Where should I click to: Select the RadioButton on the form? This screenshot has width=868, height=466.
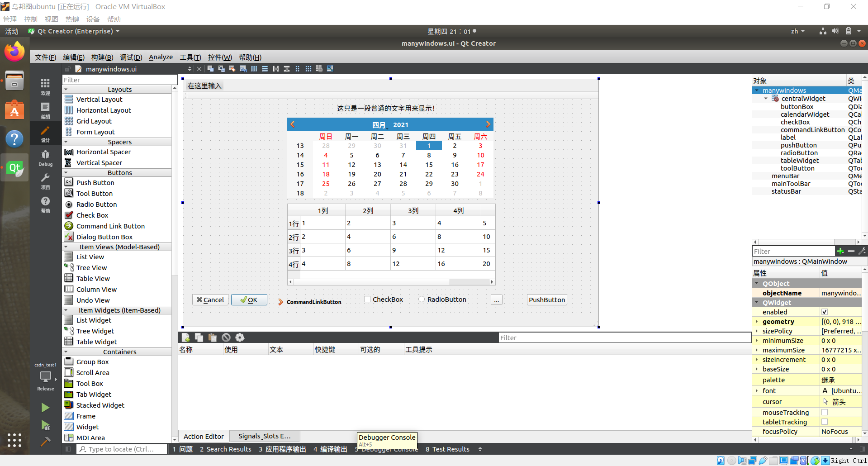421,299
